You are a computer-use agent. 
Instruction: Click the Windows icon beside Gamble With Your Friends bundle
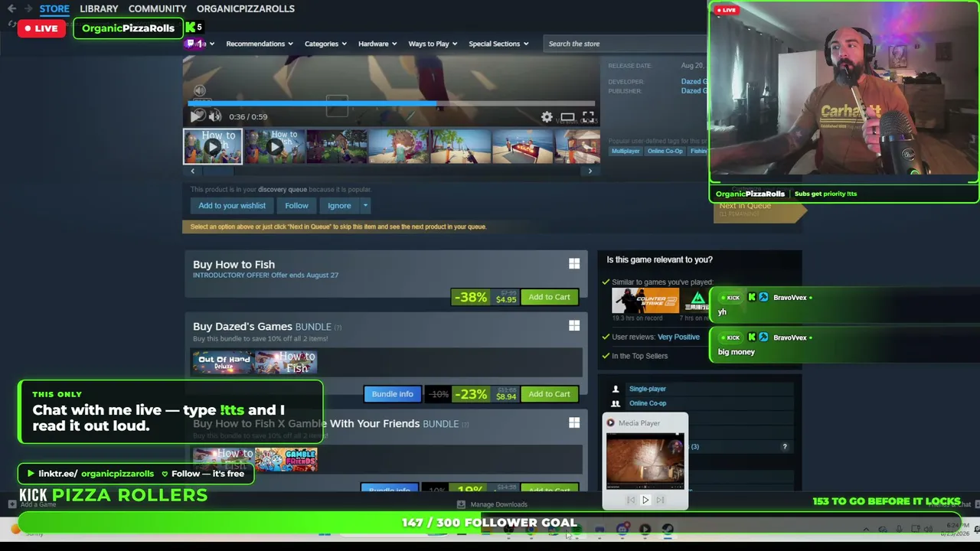pos(574,423)
